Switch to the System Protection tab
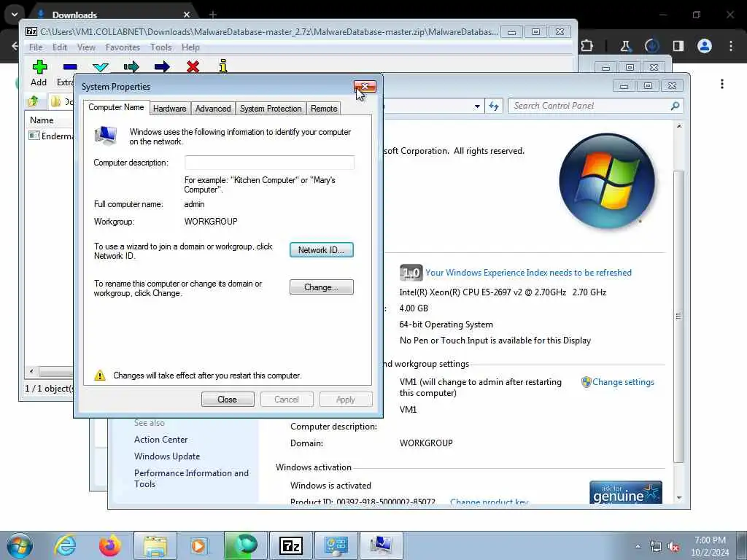 [x=271, y=109]
